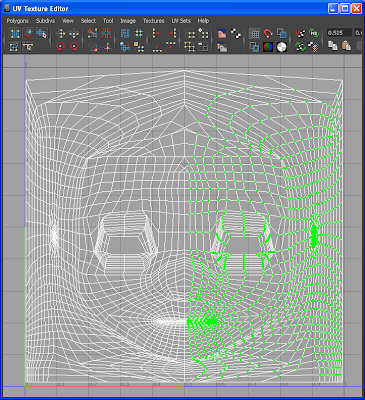Screen dimensions: 365x400
Task: Cut UVs along selected edges (scissors)
Action: [x=92, y=34]
